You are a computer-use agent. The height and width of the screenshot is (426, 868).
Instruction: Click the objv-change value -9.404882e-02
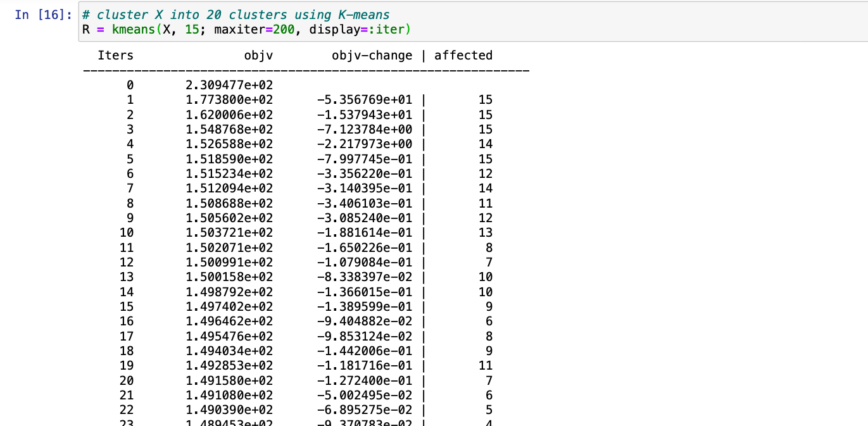365,322
